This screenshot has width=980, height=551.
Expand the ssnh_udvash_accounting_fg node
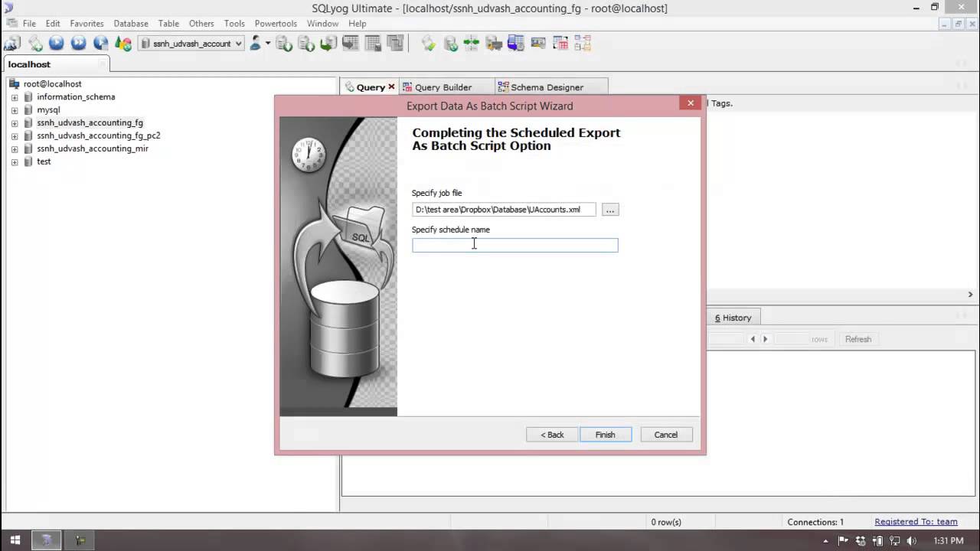click(15, 123)
